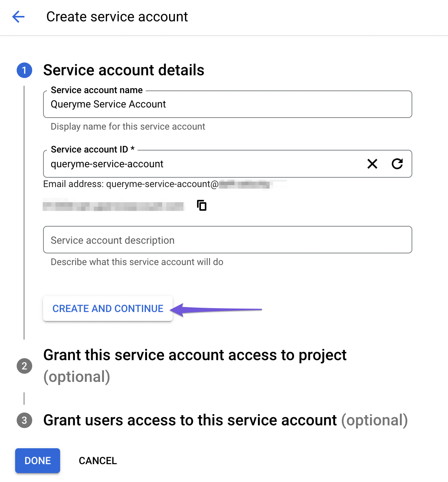Screen dimensions: 448x482
Task: Click the step 1 number badge
Action: coord(24,70)
